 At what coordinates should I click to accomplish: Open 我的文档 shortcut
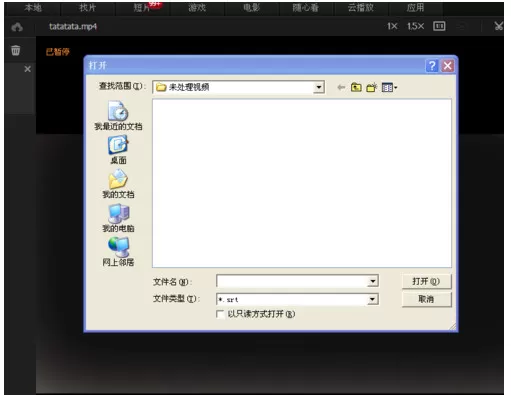point(118,184)
